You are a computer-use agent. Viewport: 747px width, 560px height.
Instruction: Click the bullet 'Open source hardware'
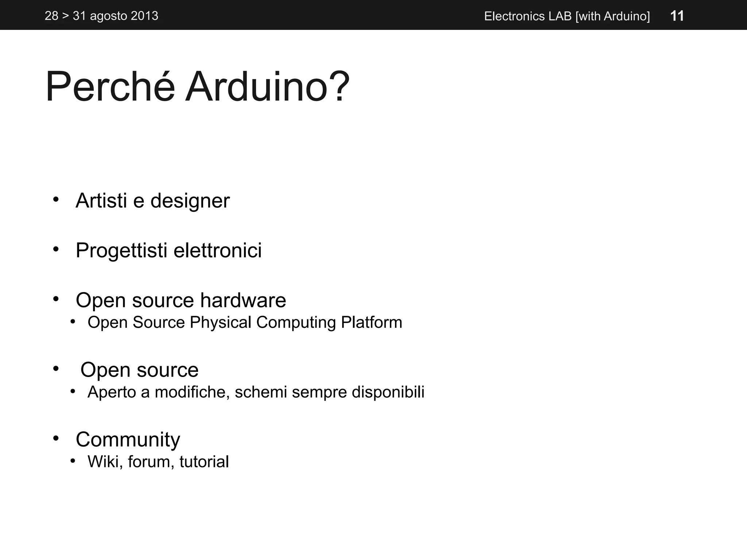point(181,300)
